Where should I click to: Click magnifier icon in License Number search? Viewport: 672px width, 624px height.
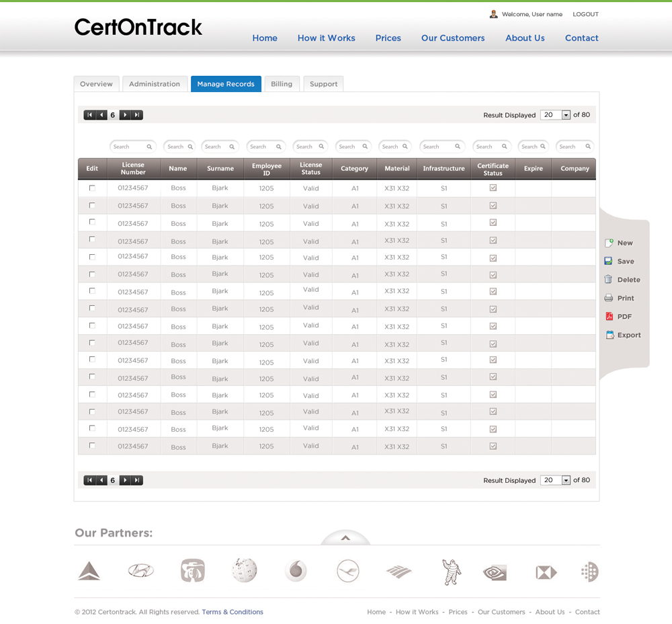tap(149, 147)
